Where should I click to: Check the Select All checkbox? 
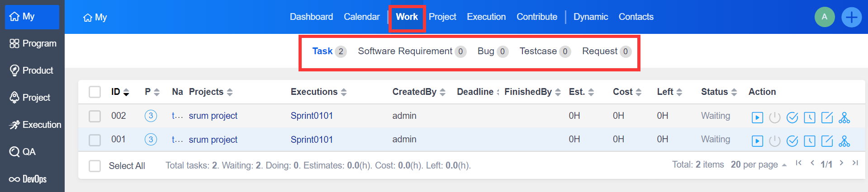click(x=95, y=166)
